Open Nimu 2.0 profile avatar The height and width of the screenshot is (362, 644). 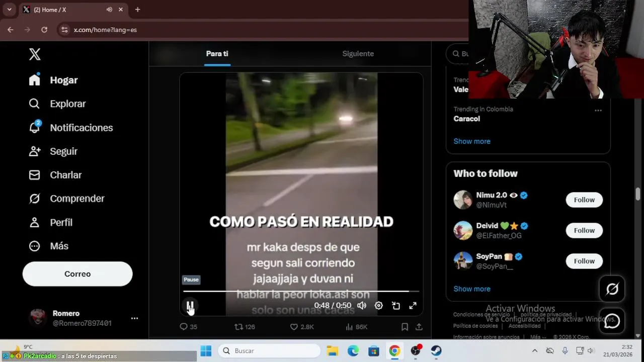(x=463, y=200)
